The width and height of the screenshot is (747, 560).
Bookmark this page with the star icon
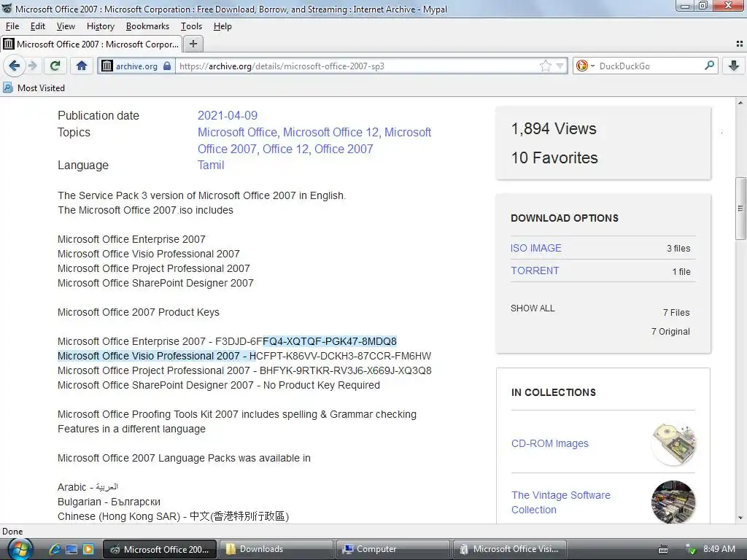pos(546,66)
